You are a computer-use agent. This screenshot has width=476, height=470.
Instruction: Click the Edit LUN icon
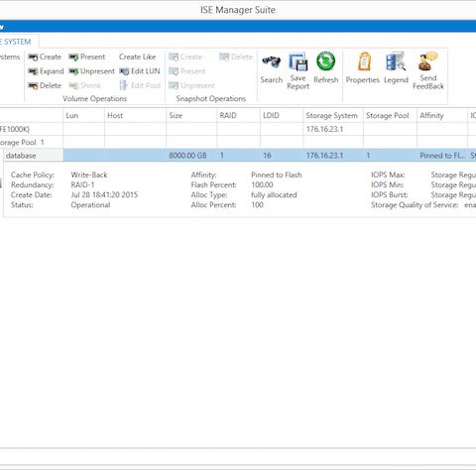[124, 71]
